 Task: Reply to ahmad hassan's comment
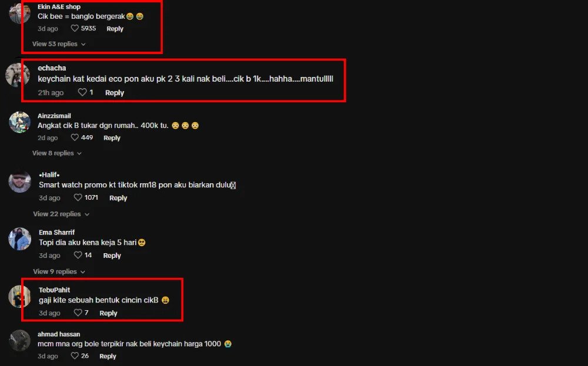click(108, 356)
